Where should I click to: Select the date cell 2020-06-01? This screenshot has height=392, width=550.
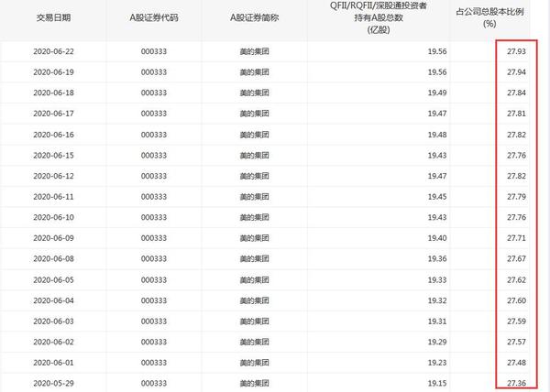point(53,363)
